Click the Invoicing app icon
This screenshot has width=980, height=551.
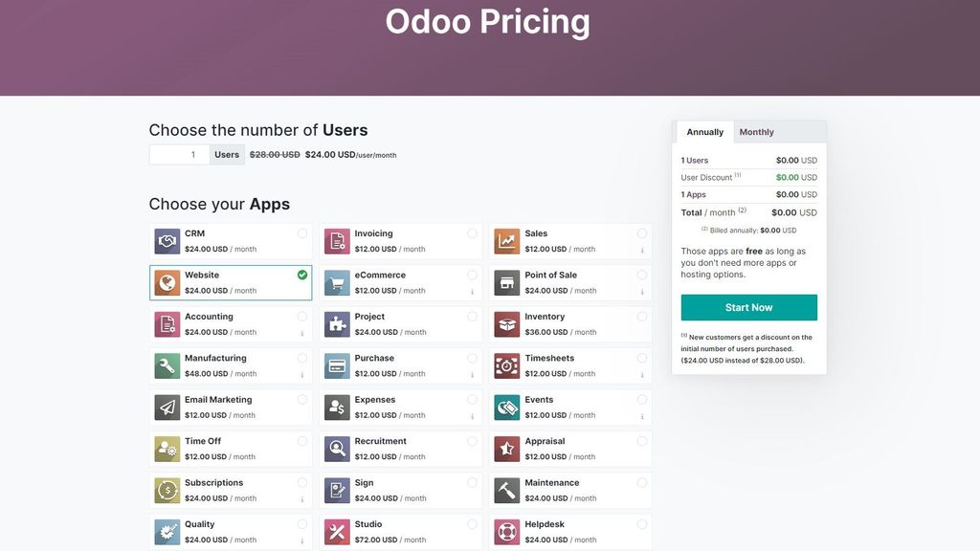click(336, 240)
